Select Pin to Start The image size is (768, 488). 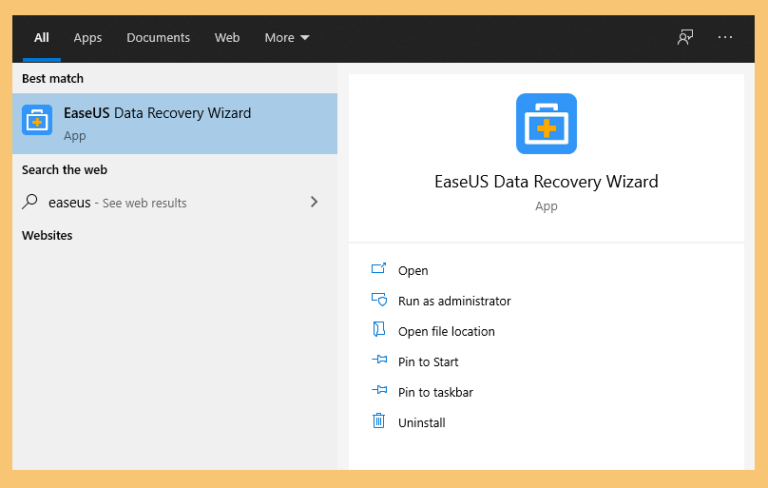[x=428, y=362]
